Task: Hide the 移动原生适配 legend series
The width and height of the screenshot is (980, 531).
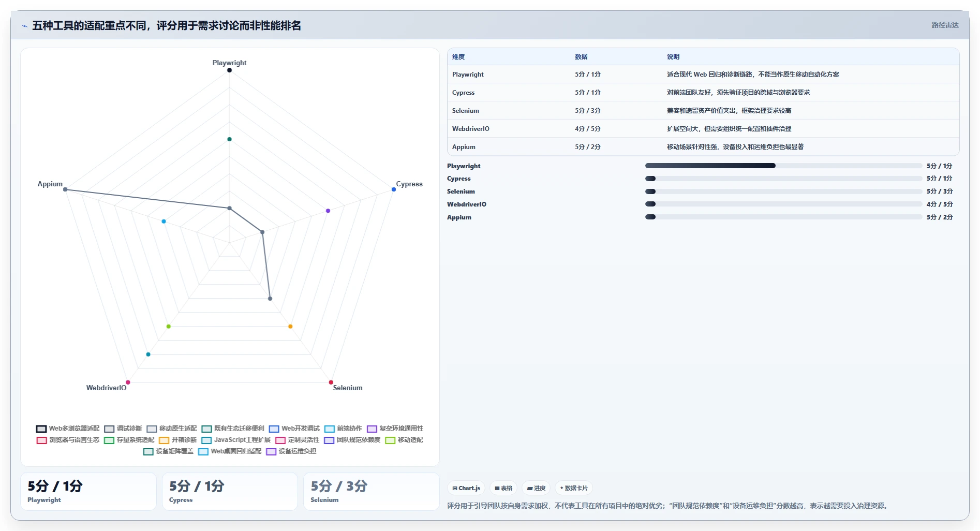Action: point(172,429)
